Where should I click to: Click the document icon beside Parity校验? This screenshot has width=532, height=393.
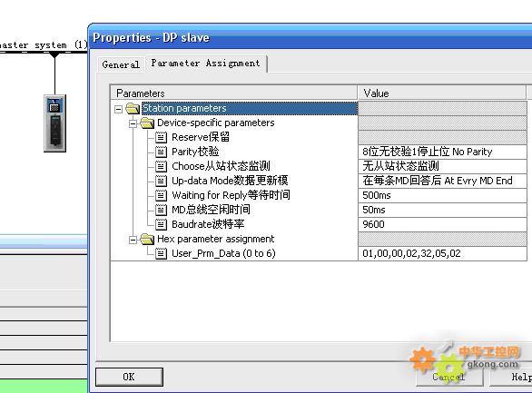point(162,152)
